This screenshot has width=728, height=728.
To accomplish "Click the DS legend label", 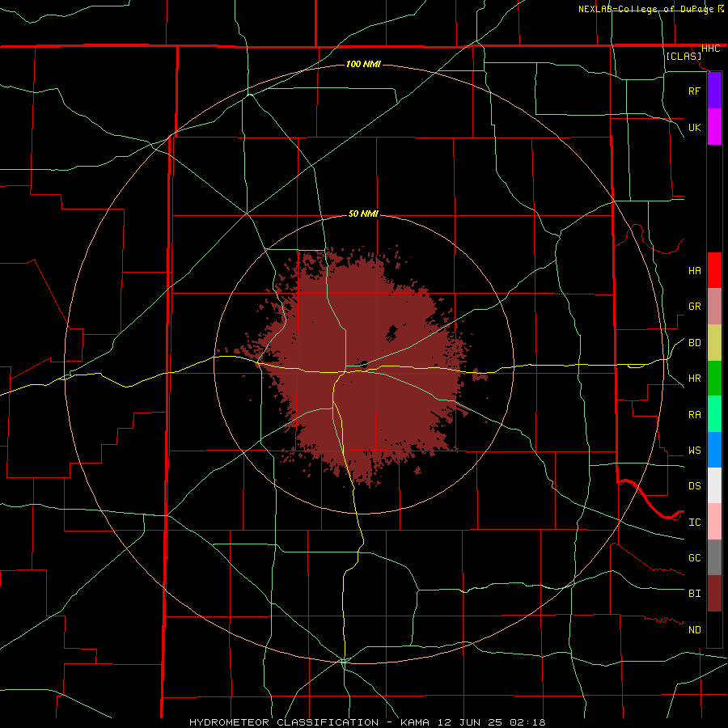I will tap(694, 486).
